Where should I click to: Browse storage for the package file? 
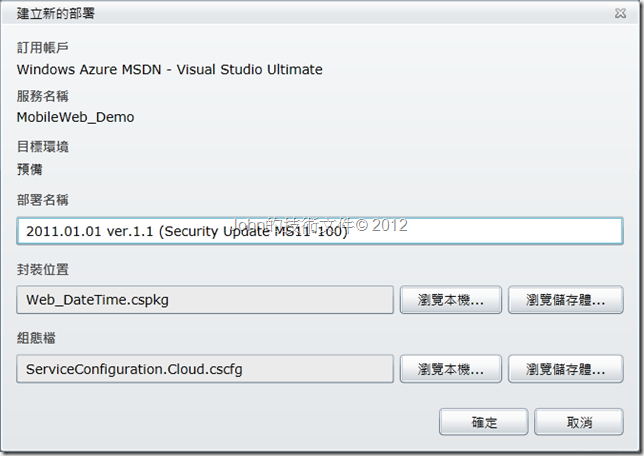point(566,300)
